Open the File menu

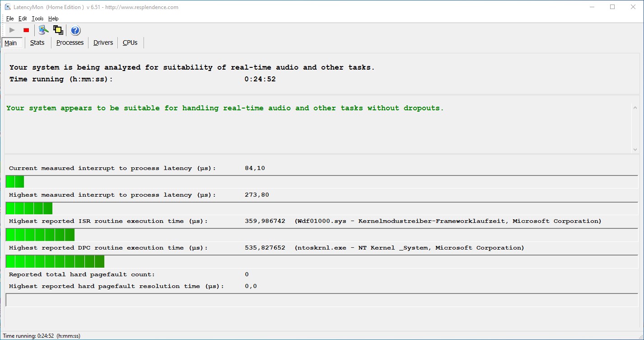click(x=10, y=19)
